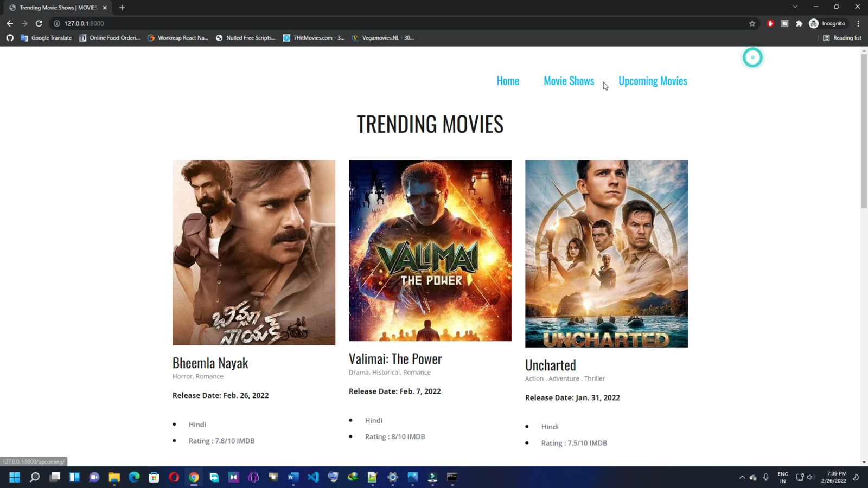Click 'Rating : 8/10 IMDB' text
Viewport: 868px width, 488px height.
coord(395,436)
